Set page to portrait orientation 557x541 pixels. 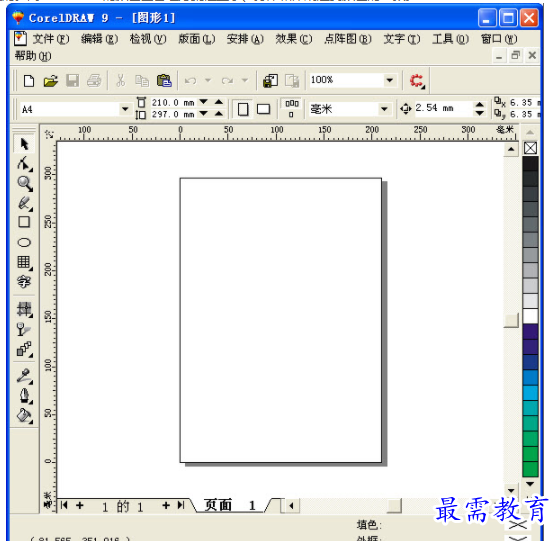click(x=243, y=109)
